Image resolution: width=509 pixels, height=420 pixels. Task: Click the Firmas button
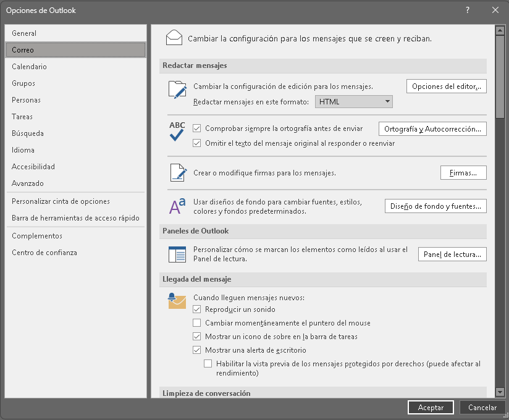(x=463, y=173)
